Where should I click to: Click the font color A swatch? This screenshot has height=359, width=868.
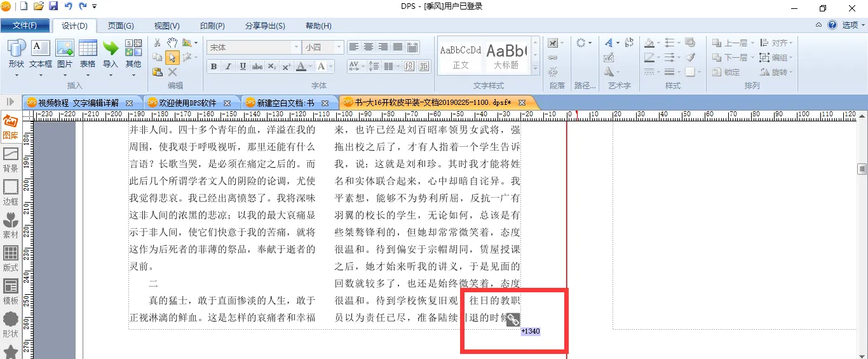(301, 66)
